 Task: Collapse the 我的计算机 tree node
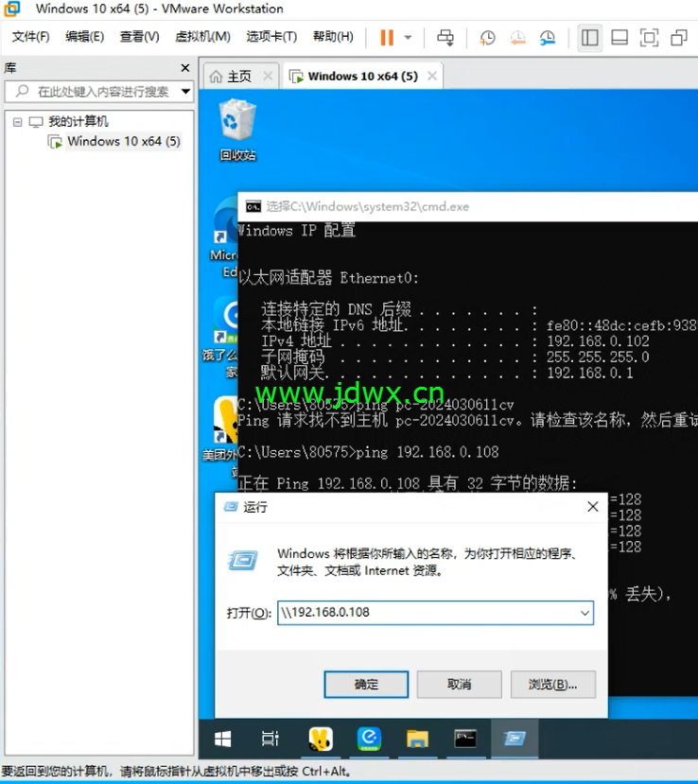pyautogui.click(x=18, y=122)
